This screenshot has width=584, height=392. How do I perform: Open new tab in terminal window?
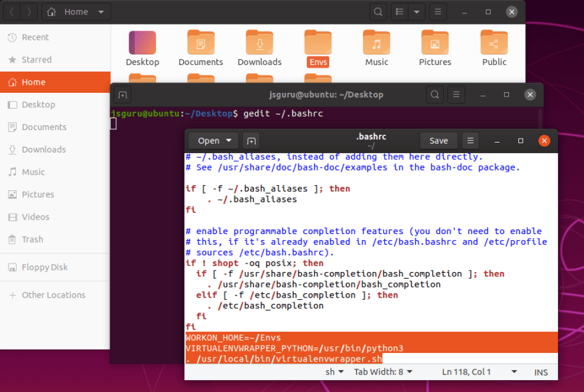click(123, 95)
